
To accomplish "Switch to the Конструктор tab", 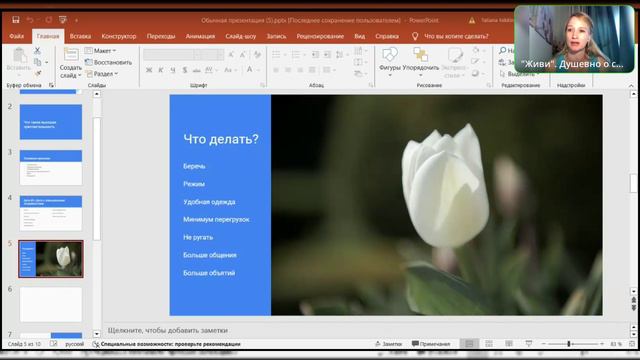I will 119,36.
